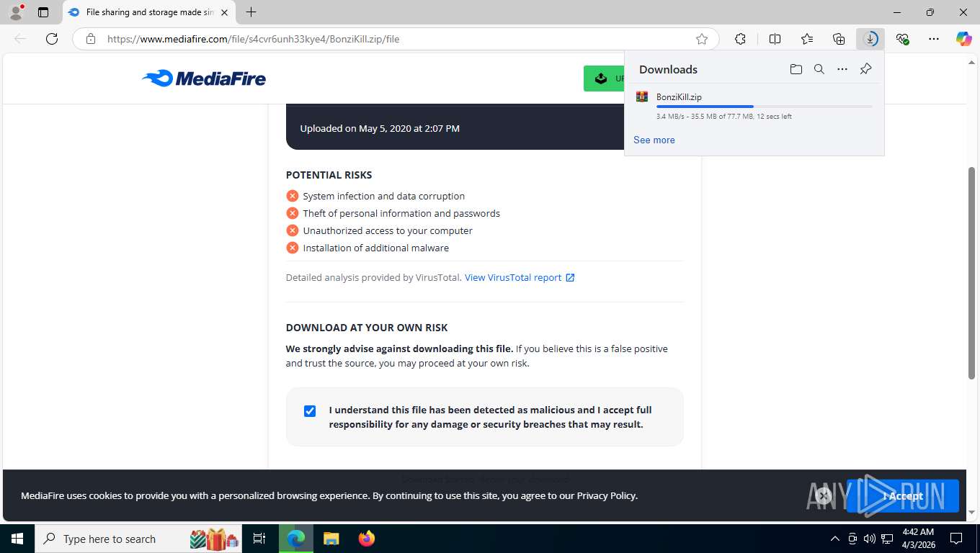Open more options in Downloads panel
Image resolution: width=980 pixels, height=553 pixels.
point(842,69)
